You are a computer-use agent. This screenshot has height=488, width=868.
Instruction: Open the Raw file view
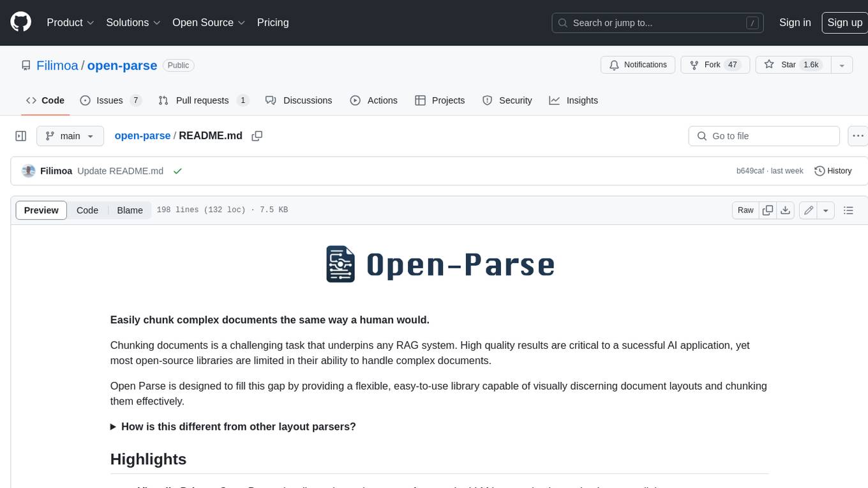(745, 210)
